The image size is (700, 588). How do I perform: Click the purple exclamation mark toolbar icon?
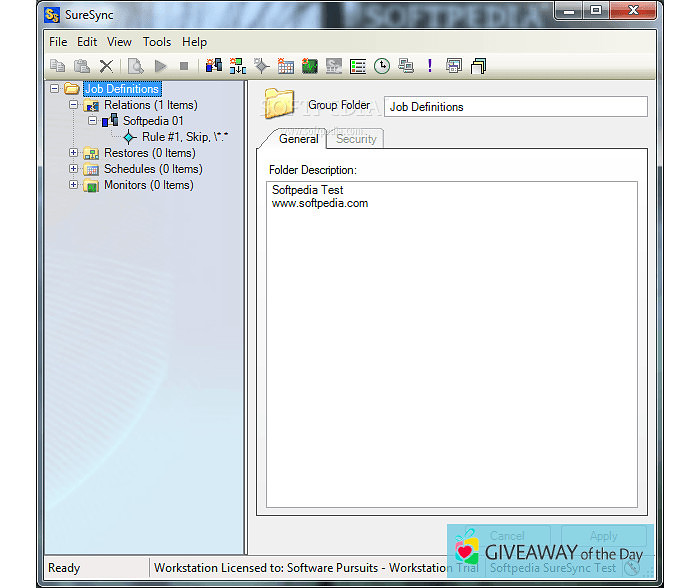tap(430, 66)
